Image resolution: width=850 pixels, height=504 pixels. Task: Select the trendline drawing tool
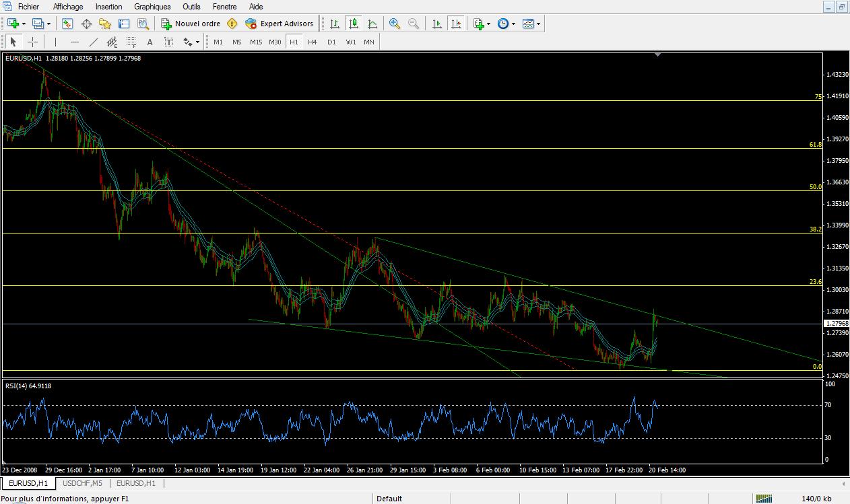94,42
